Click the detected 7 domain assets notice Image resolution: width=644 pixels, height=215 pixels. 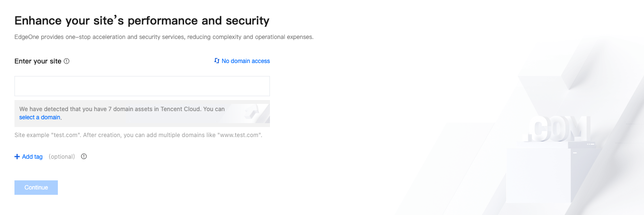pos(122,109)
